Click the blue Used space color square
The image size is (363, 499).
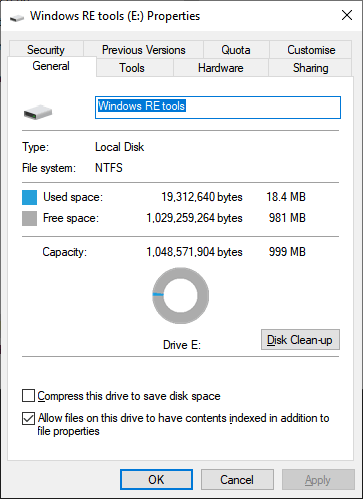pos(29,197)
